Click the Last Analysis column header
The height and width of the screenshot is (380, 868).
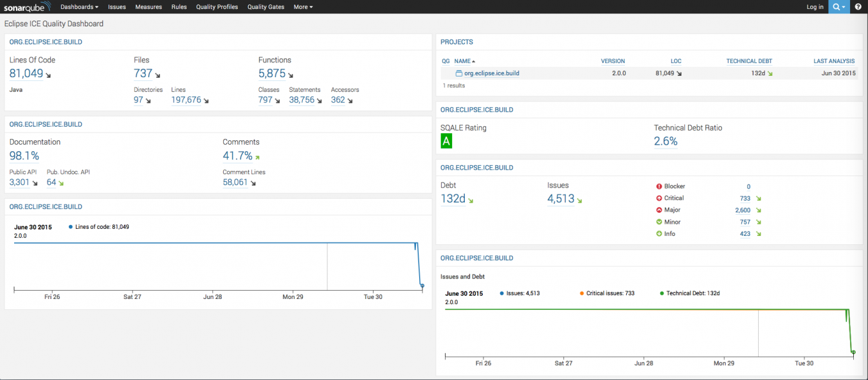pyautogui.click(x=835, y=61)
